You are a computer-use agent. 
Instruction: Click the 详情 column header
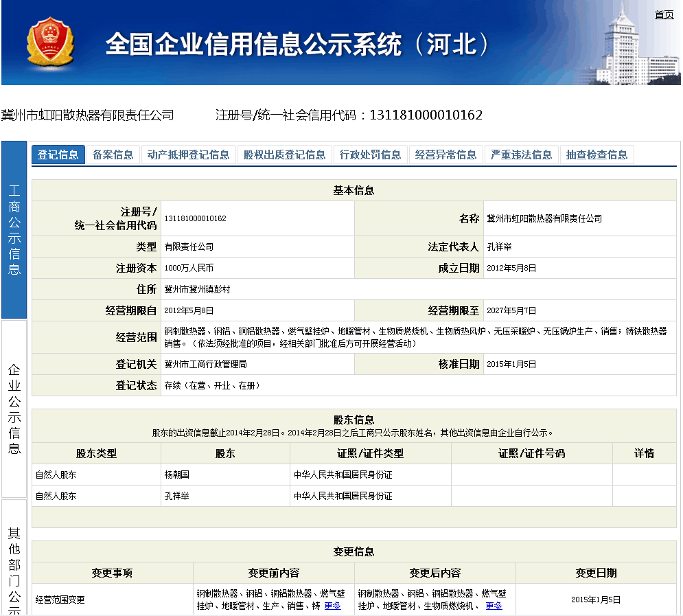[x=644, y=454]
